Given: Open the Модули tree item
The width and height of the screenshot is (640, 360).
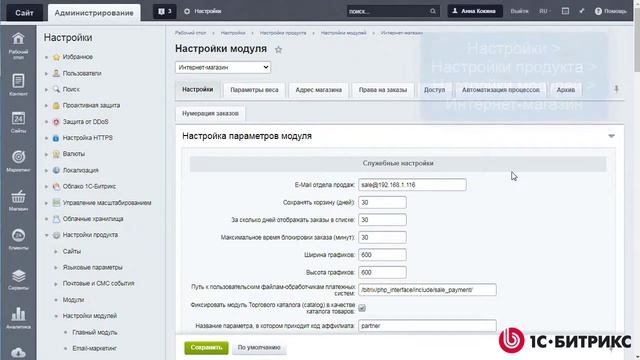Looking at the screenshot, I should click(x=73, y=300).
